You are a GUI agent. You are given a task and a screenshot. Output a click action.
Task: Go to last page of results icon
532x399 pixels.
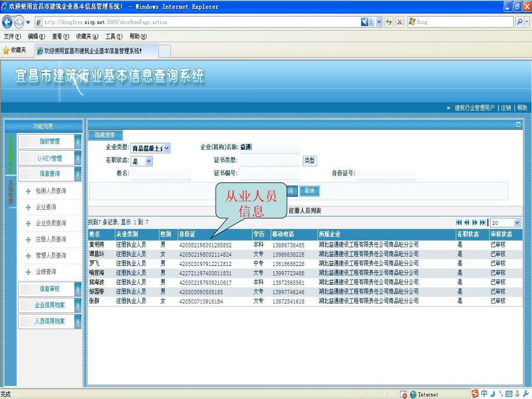pos(483,222)
